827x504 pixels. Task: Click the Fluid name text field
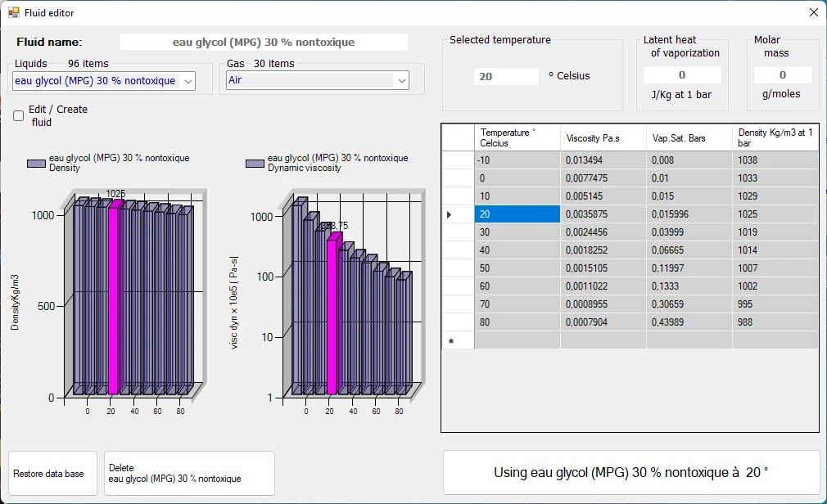264,43
